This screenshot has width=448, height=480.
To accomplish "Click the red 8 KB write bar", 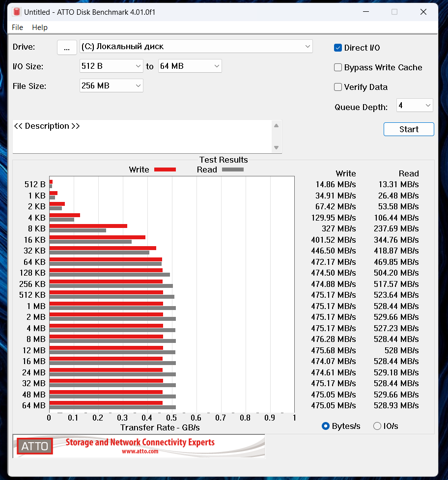I will tap(88, 226).
